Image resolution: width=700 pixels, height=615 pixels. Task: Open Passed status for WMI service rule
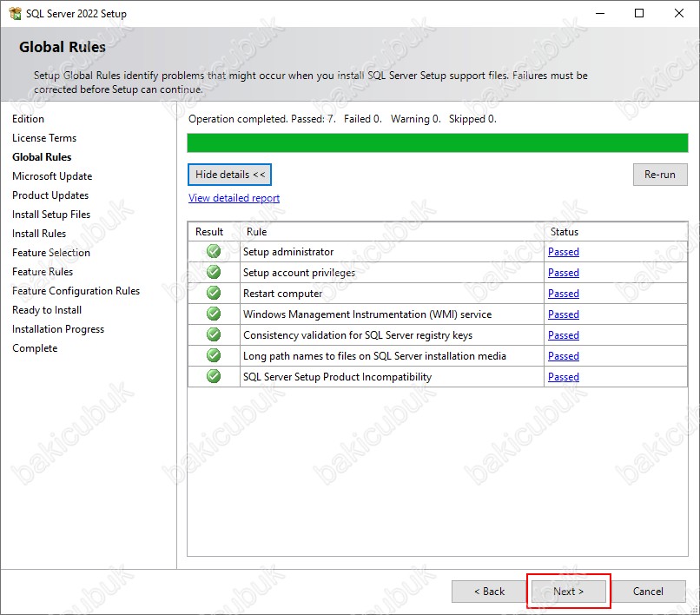[564, 314]
